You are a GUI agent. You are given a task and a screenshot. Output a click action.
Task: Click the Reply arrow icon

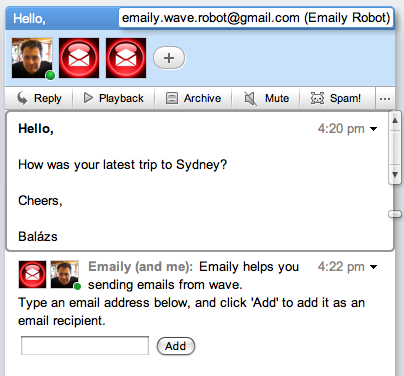point(22,98)
